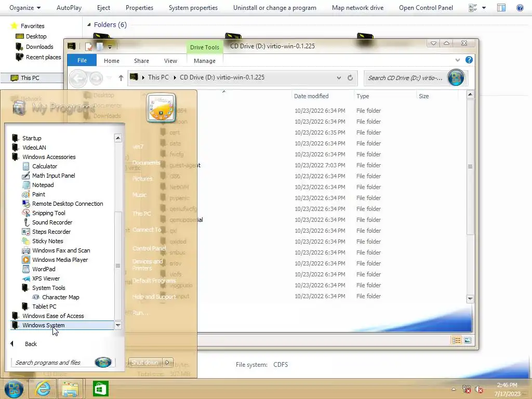Screen dimensions: 532x399
Task: Switch to large icons view in status bar
Action: point(468,340)
